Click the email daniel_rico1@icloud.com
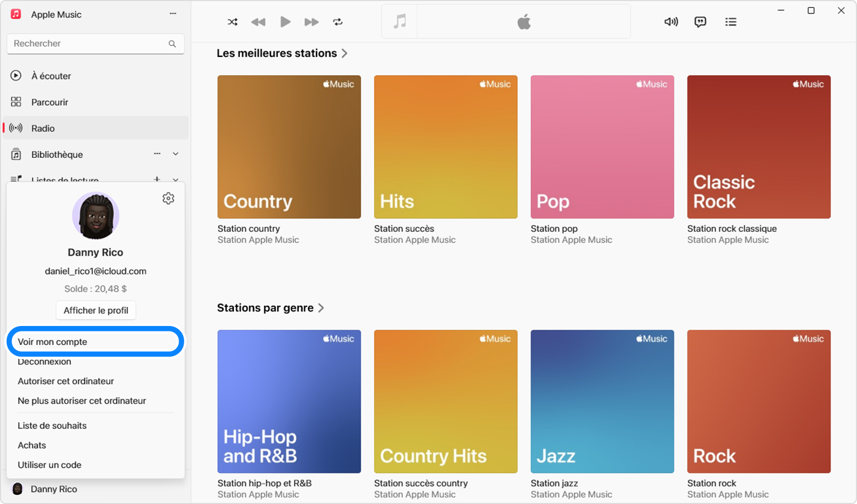Viewport: 857px width, 504px height. pyautogui.click(x=95, y=271)
